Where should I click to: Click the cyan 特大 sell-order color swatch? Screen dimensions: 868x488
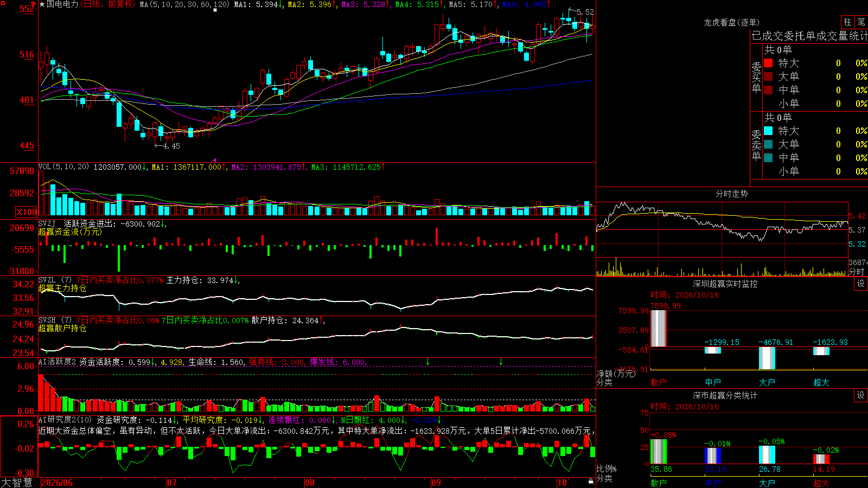pos(768,131)
